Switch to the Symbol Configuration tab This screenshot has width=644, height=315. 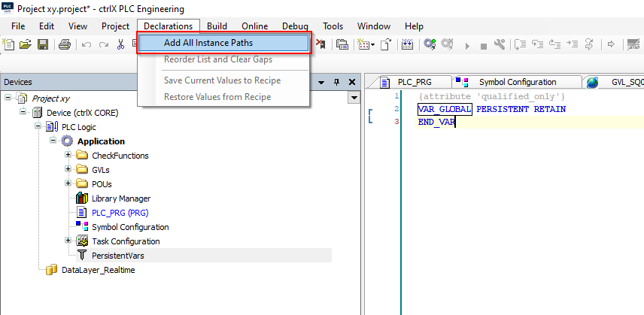[x=517, y=82]
